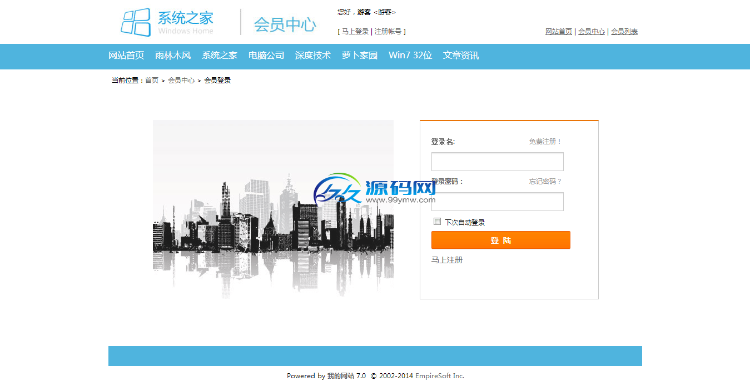This screenshot has height=386, width=750.
Task: Click 首页 in the breadcrumb trail
Action: coord(152,80)
